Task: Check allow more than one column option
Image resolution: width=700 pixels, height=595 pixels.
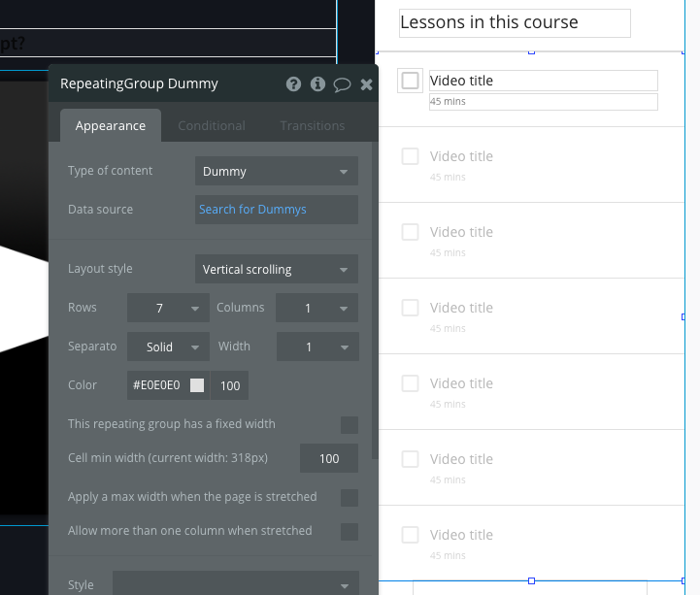Action: [x=349, y=532]
